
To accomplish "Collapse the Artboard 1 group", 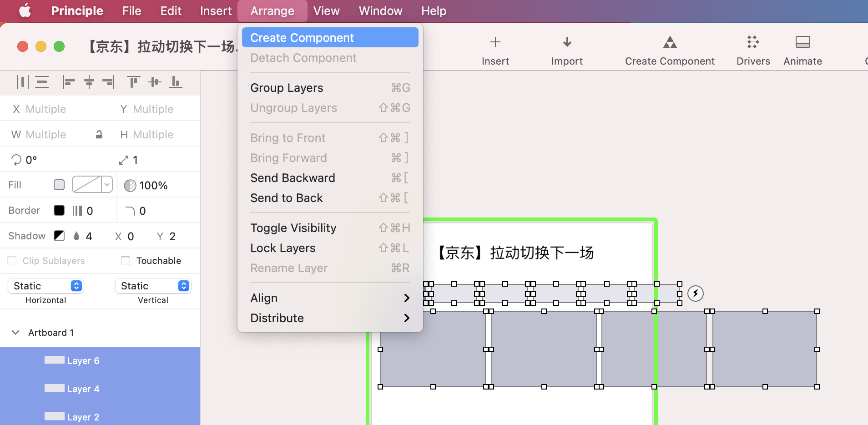I will tap(15, 333).
